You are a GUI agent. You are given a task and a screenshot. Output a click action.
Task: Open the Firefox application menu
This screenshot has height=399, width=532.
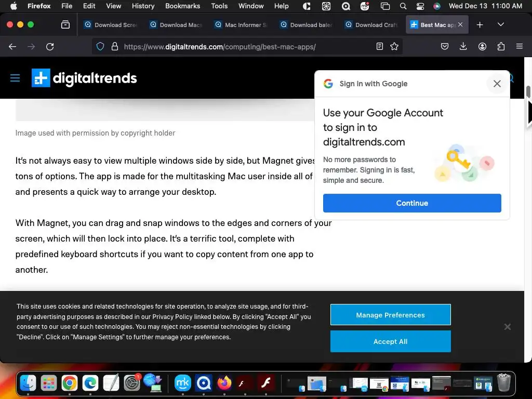click(520, 46)
